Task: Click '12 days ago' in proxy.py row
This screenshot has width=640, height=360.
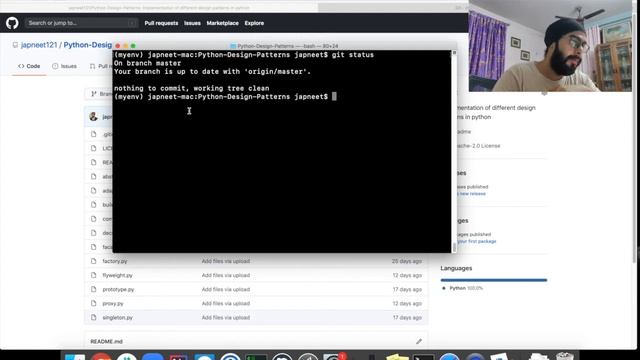Action: 407,304
